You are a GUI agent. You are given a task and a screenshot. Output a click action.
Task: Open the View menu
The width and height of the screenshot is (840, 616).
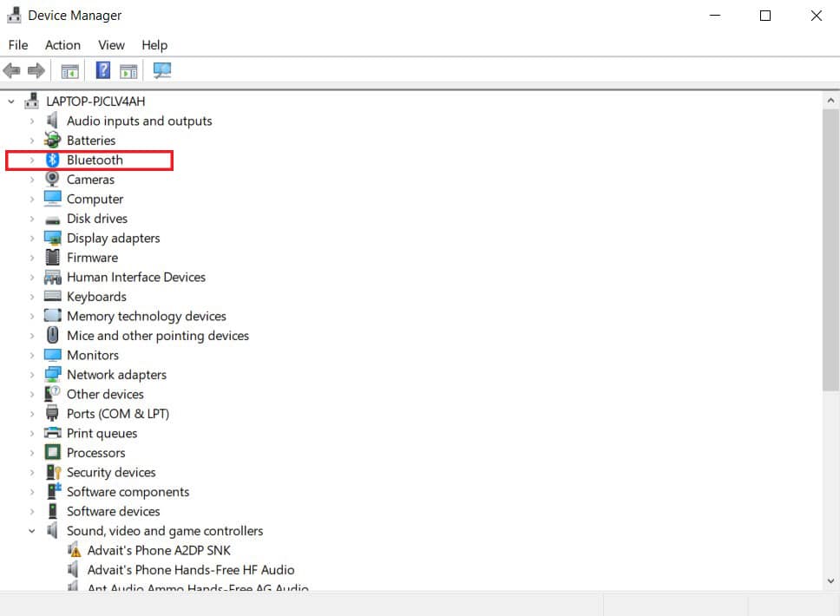111,44
